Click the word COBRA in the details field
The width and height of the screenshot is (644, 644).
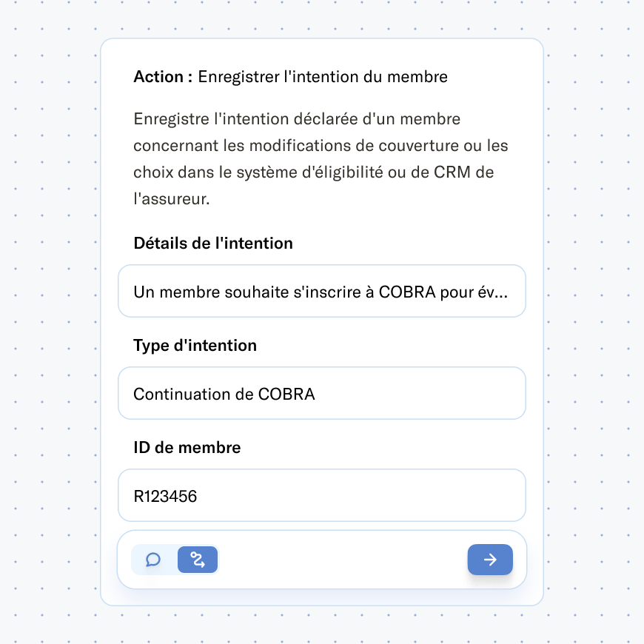pos(406,292)
